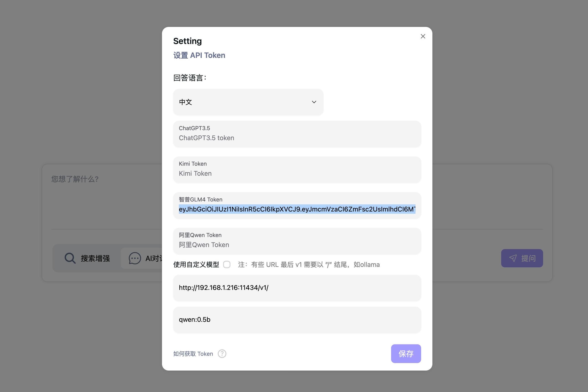The image size is (588, 392).
Task: Select the search magnifier icon beside 搜索增强
Action: (x=70, y=258)
